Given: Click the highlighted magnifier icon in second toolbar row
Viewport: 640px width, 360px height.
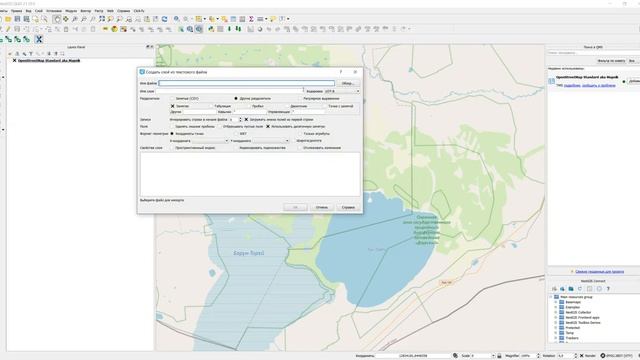Looking at the screenshot, I should 199,29.
